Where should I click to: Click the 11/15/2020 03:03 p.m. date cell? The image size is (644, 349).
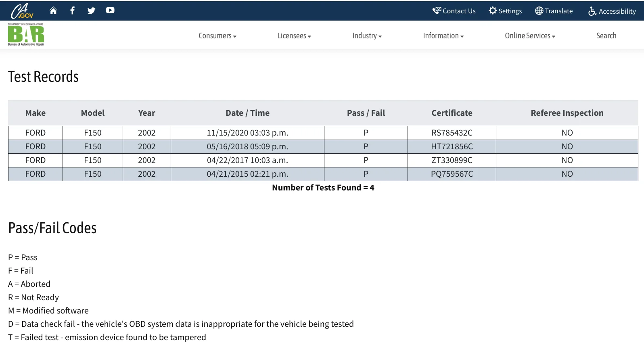coord(248,133)
